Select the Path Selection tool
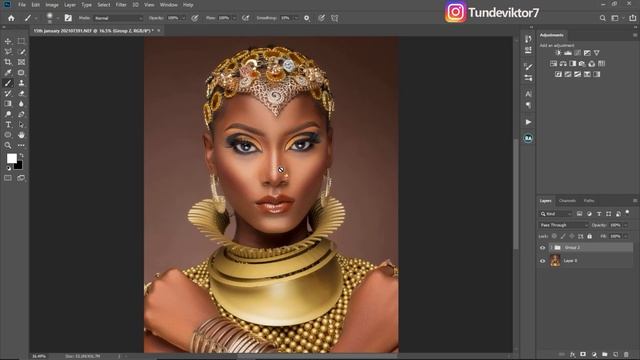This screenshot has height=360, width=640. tap(21, 124)
